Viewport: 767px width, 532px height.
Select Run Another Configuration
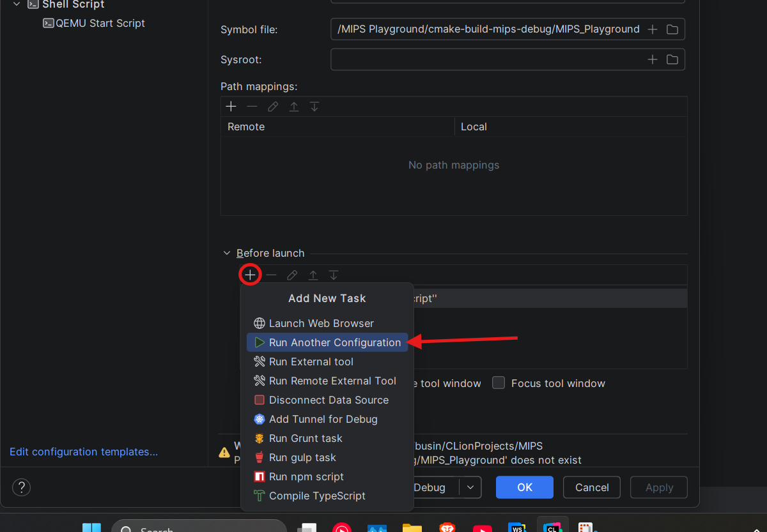tap(327, 342)
